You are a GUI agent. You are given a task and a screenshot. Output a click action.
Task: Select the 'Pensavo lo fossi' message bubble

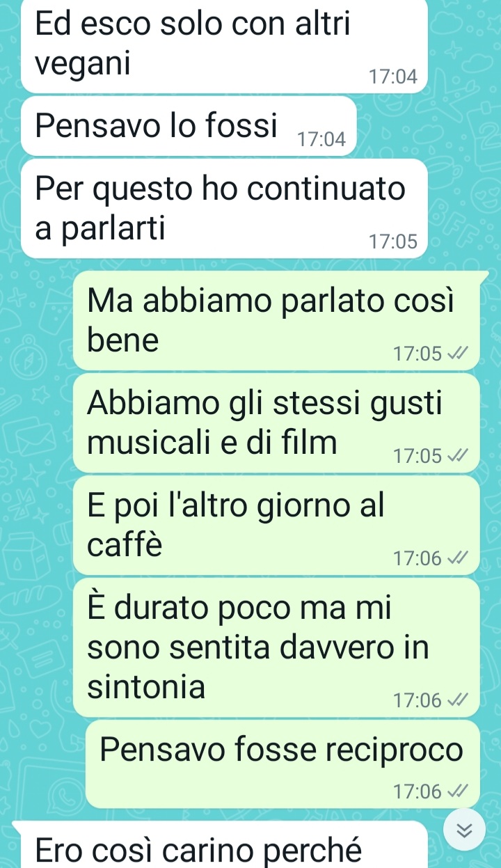click(x=189, y=127)
